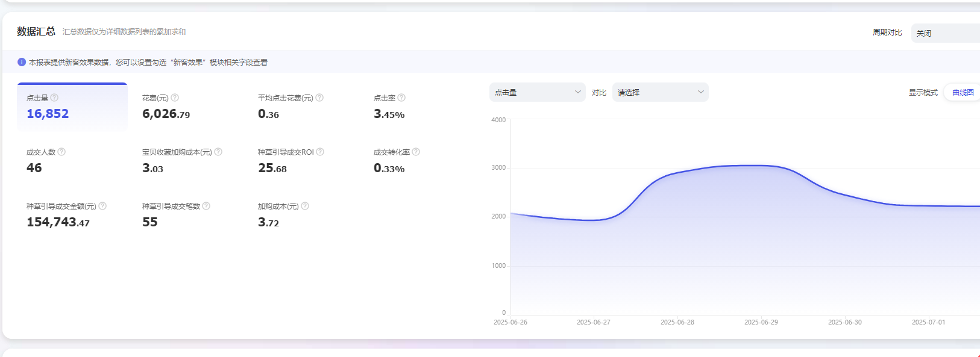Open the 点击量 chart metric dropdown

tap(537, 92)
